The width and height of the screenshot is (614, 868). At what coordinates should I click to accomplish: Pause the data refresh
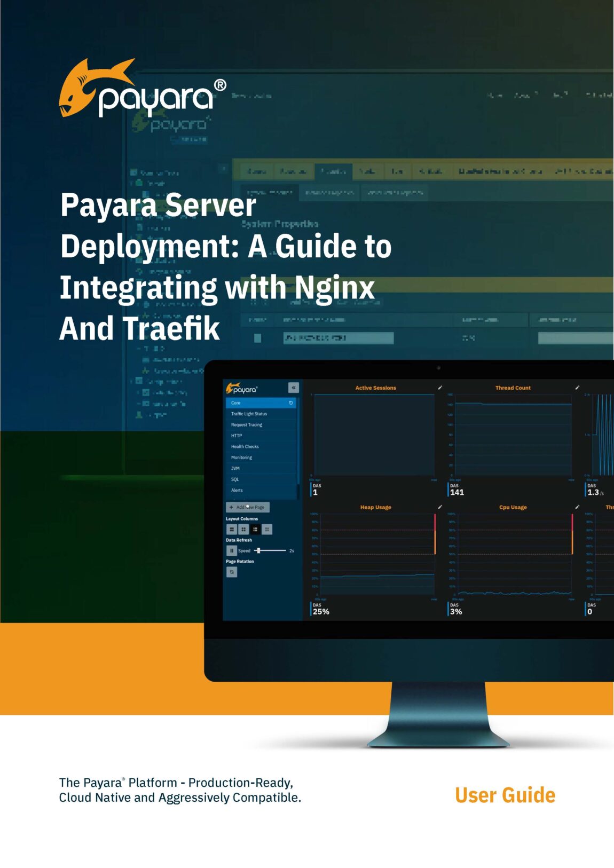click(x=232, y=550)
